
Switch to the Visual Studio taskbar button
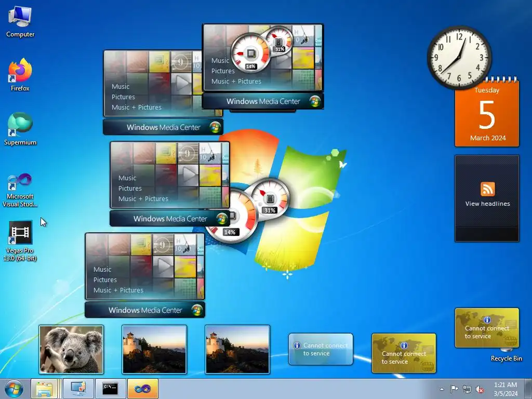[x=142, y=389]
